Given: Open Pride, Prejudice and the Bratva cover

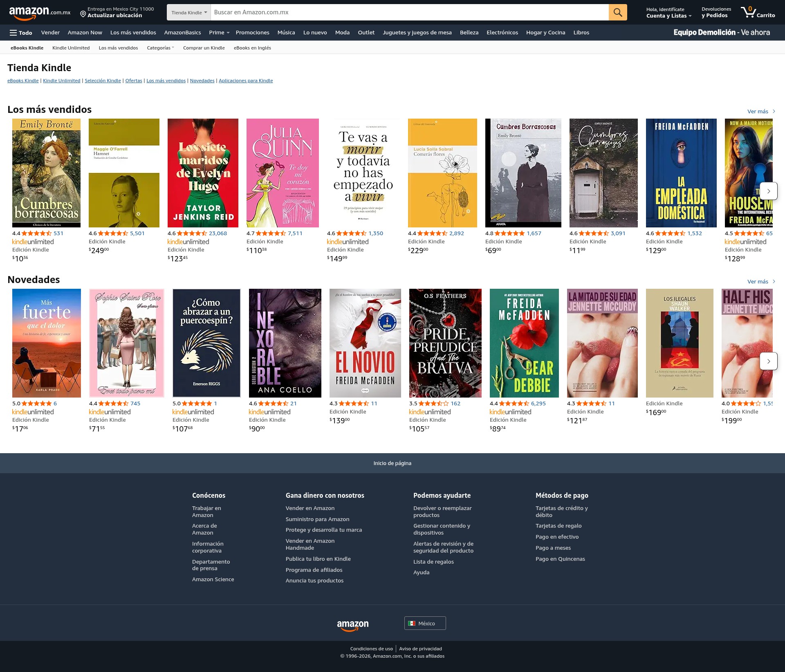Looking at the screenshot, I should click(445, 343).
